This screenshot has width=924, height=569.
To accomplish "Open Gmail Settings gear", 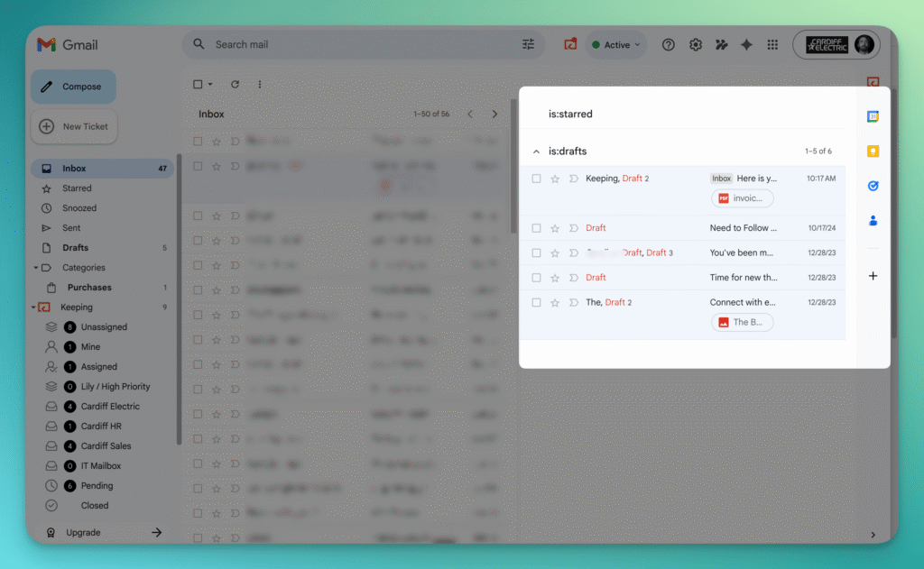I will 696,45.
